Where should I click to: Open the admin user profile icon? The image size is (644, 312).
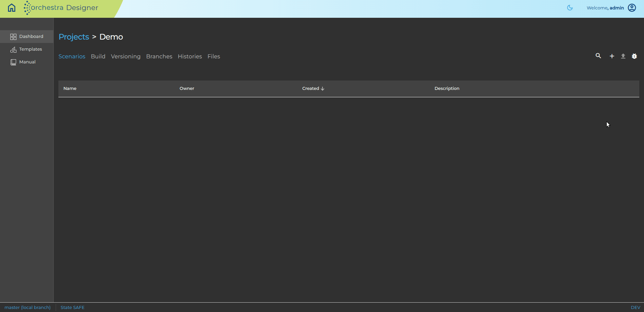point(632,8)
